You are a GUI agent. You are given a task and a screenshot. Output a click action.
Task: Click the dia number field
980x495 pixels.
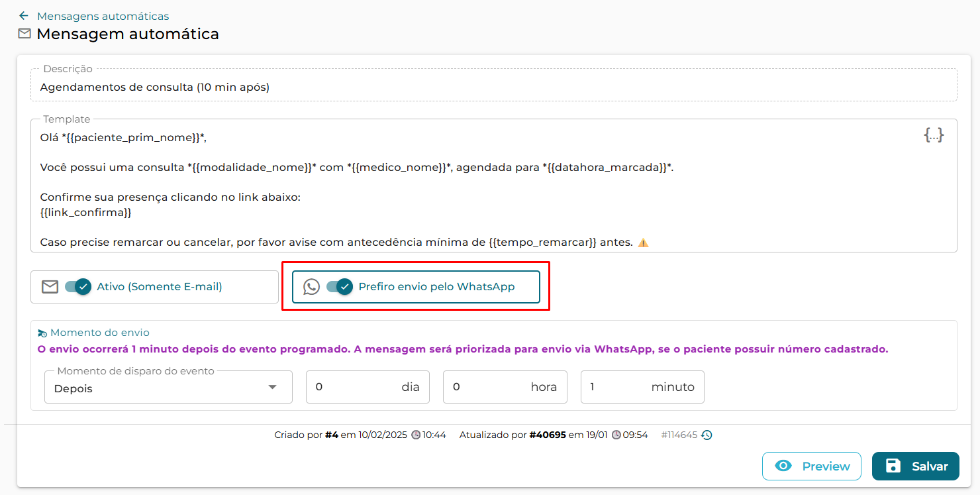[367, 387]
